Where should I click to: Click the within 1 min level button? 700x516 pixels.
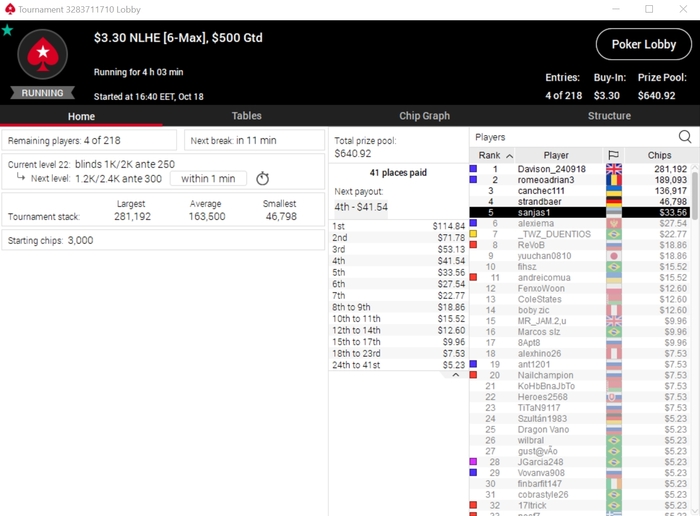coord(208,179)
